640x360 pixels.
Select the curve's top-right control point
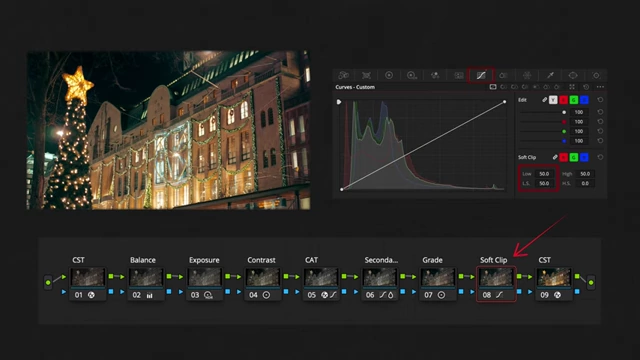point(505,102)
